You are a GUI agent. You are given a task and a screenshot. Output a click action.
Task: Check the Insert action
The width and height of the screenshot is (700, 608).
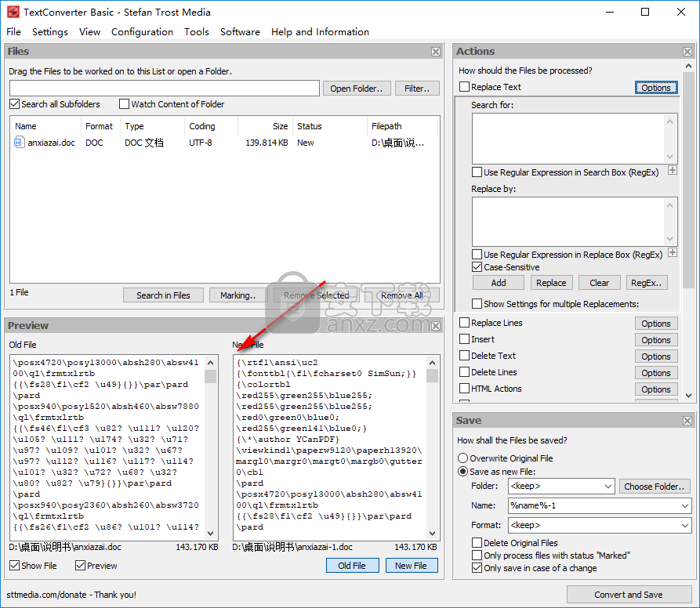pyautogui.click(x=464, y=339)
